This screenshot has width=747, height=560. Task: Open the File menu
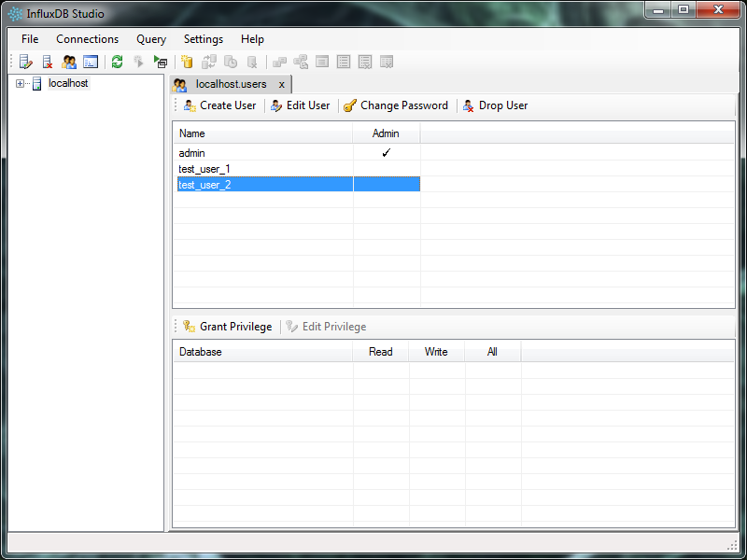(x=30, y=39)
